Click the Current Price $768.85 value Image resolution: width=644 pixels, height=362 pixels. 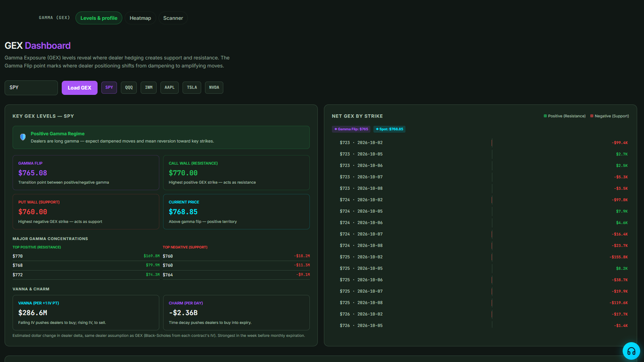click(183, 212)
